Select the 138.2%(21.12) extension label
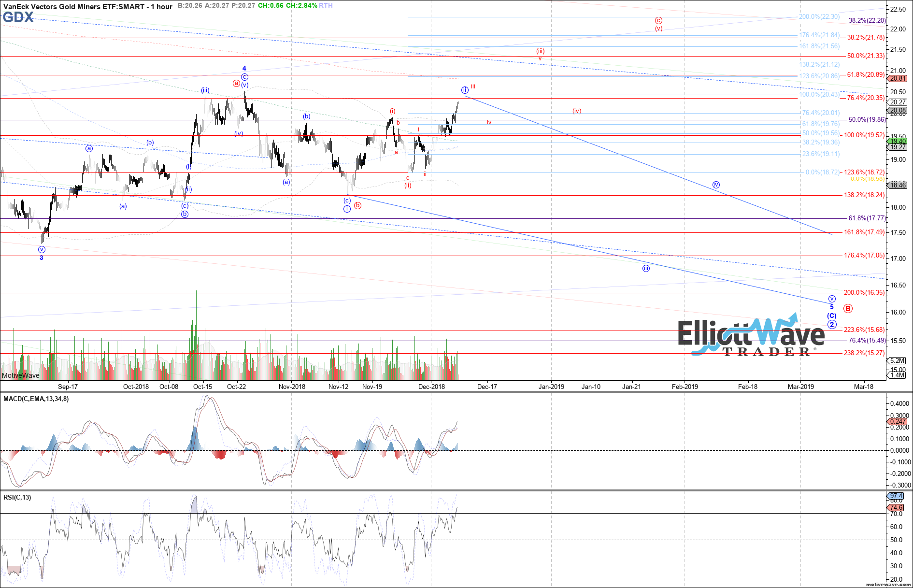The height and width of the screenshot is (588, 913). [x=819, y=65]
